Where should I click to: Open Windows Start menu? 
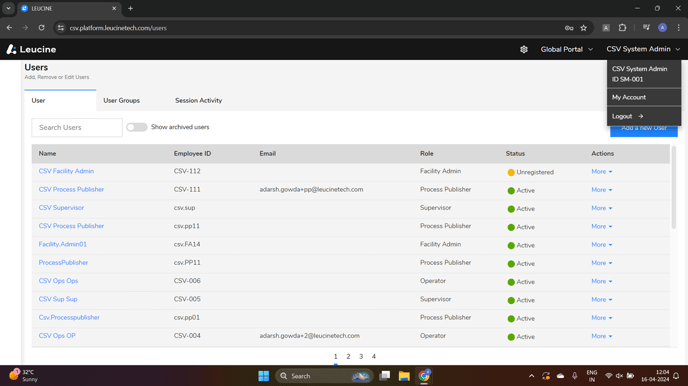point(264,376)
